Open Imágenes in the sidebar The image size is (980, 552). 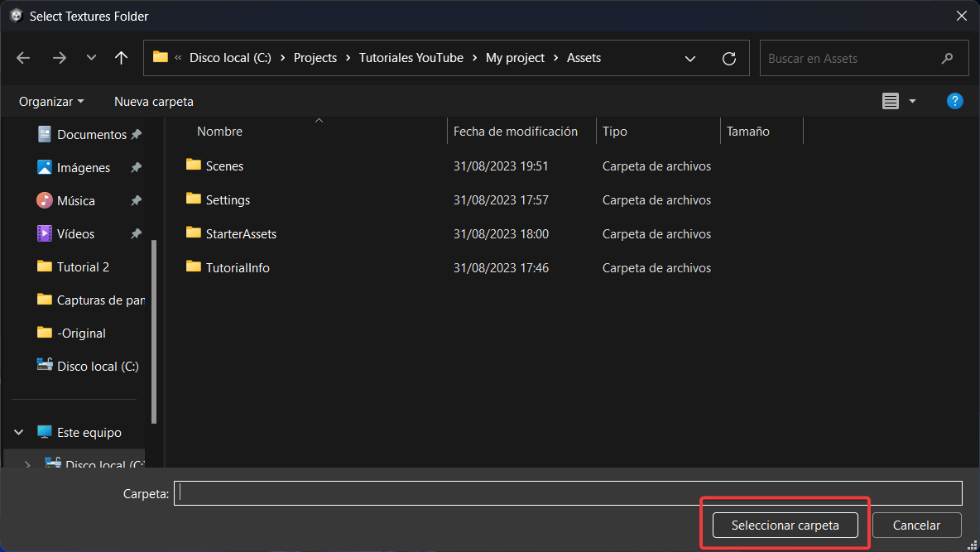[x=83, y=167]
